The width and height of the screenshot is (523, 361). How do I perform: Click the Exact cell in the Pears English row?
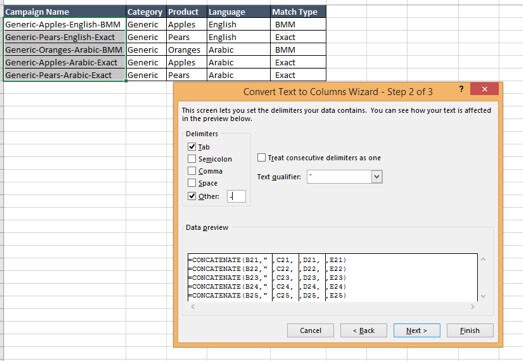coord(298,37)
